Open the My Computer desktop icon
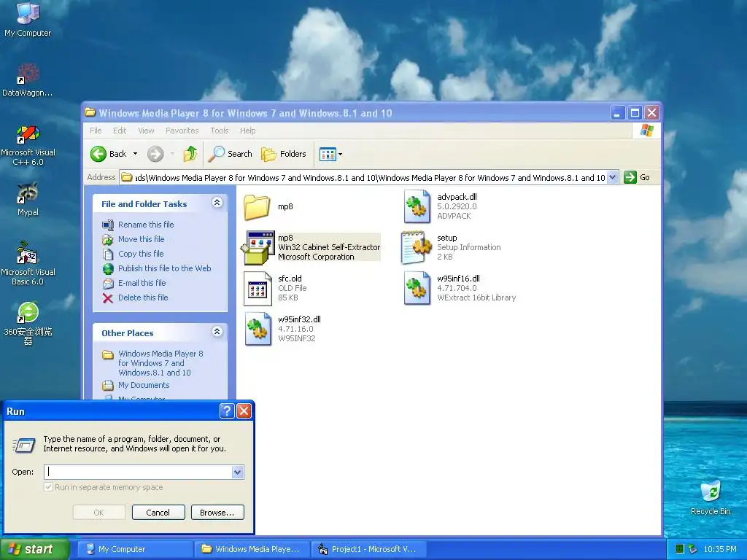This screenshot has height=560, width=747. 28,19
